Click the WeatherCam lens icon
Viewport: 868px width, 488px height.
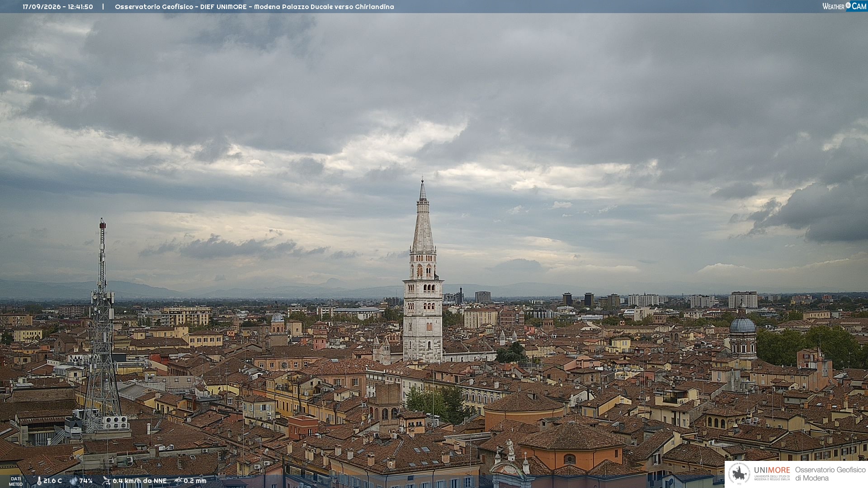848,5
